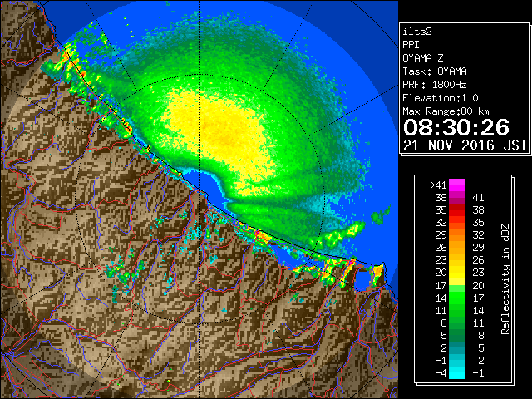Image resolution: width=532 pixels, height=399 pixels.
Task: Pick the yellow 20–23 dBZ legend swatch
Action: (457, 273)
